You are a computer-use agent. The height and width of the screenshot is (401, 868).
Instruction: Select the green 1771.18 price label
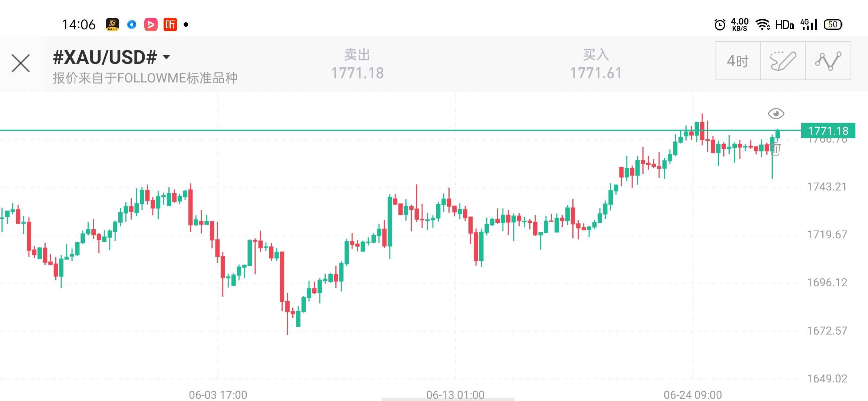click(828, 131)
